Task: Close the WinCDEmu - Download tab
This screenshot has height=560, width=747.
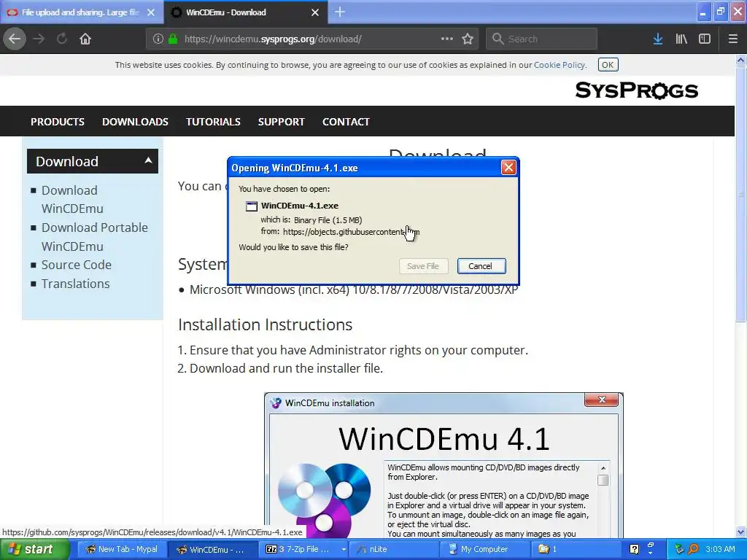Action: (315, 12)
